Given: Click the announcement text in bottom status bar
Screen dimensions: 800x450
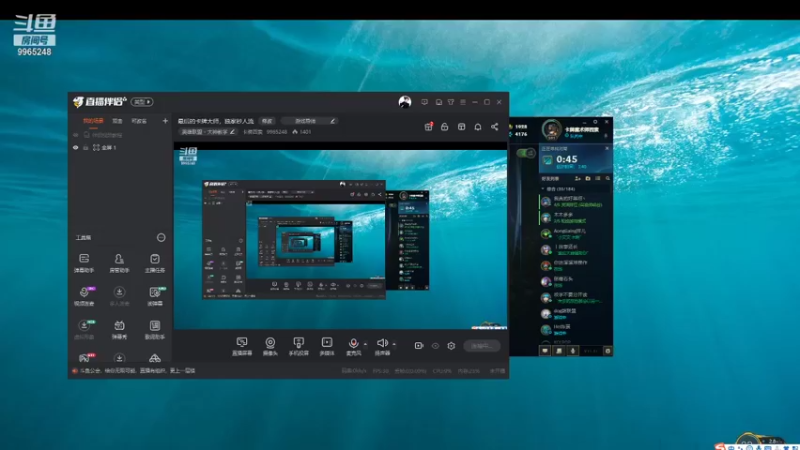Looking at the screenshot, I should (x=138, y=371).
